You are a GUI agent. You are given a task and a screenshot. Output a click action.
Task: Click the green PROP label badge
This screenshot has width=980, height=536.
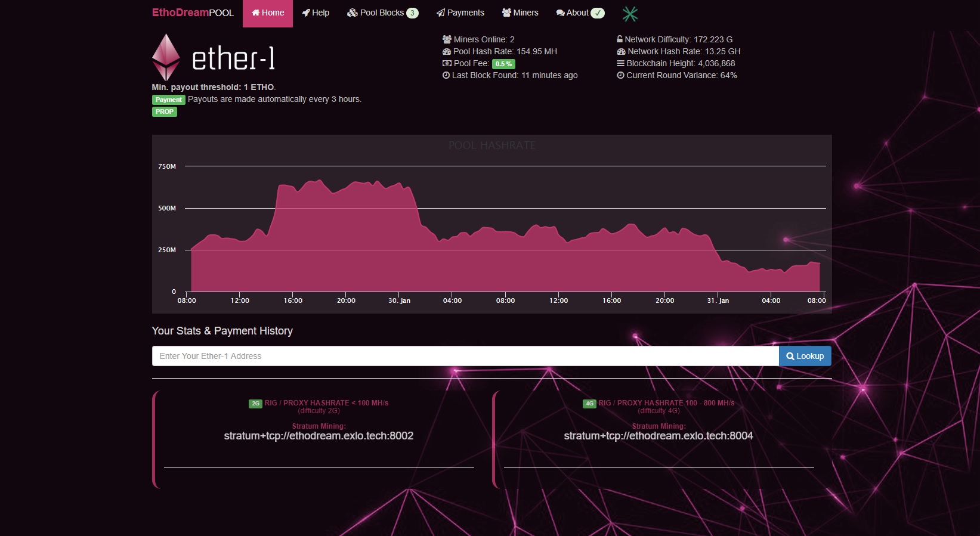(165, 111)
